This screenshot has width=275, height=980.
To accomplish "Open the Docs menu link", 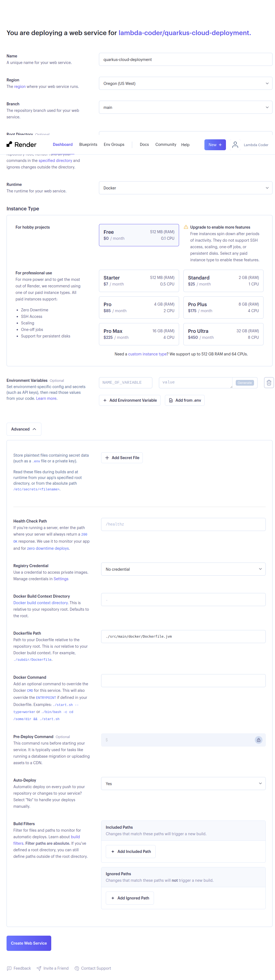I will pyautogui.click(x=144, y=145).
